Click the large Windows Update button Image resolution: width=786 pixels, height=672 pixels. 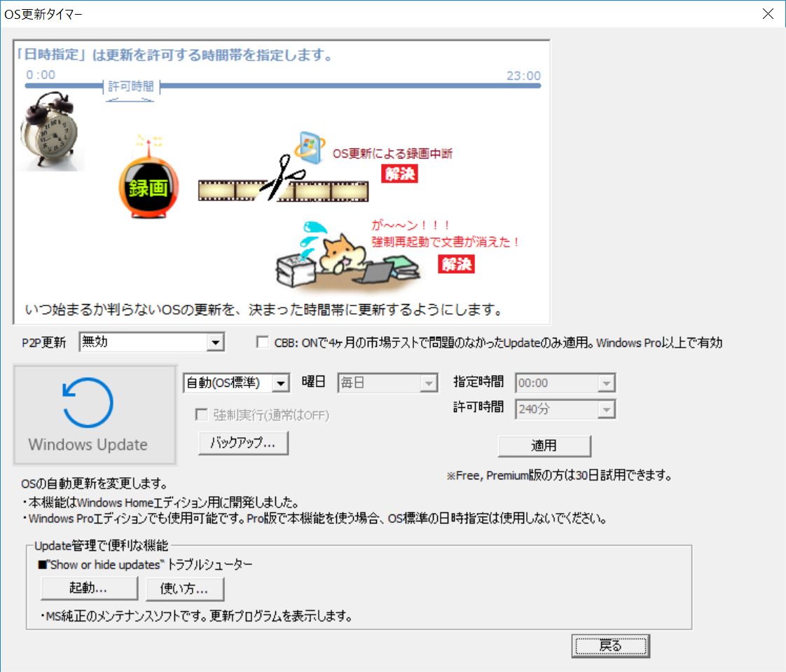(95, 415)
